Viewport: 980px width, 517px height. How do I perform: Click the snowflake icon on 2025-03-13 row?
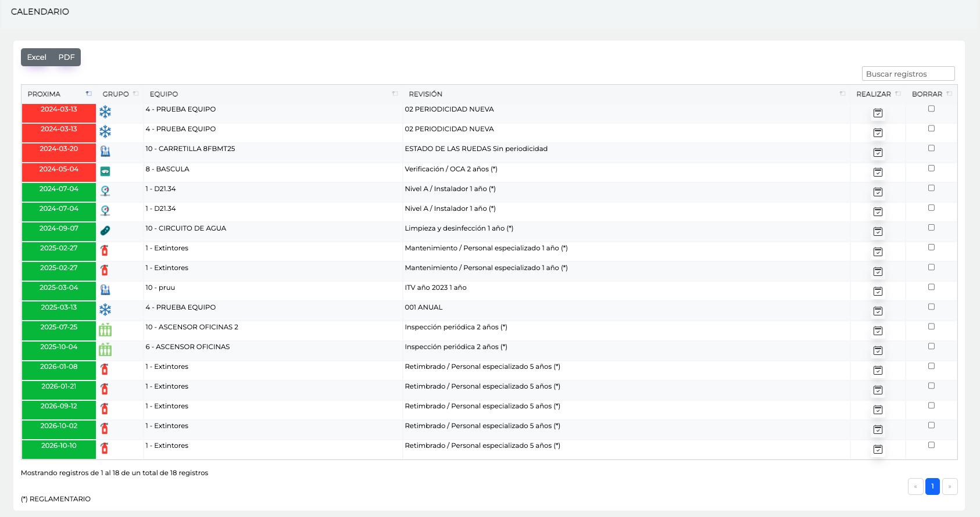click(105, 309)
